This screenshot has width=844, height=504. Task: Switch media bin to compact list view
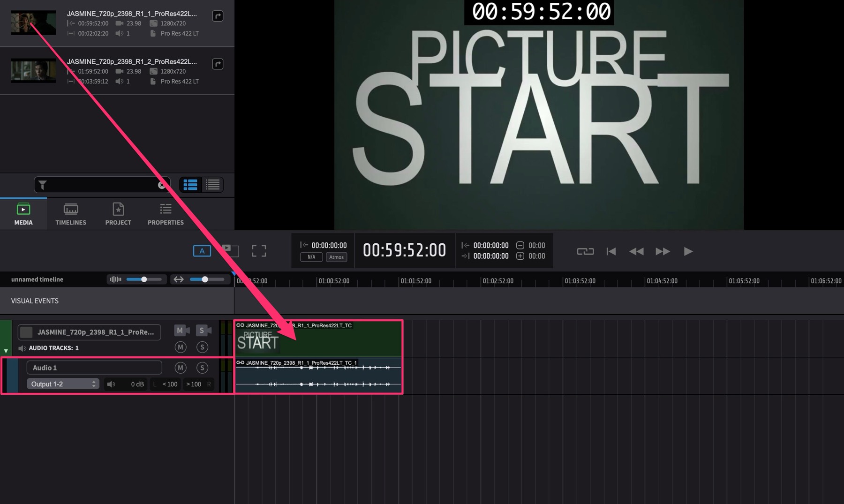coord(213,185)
